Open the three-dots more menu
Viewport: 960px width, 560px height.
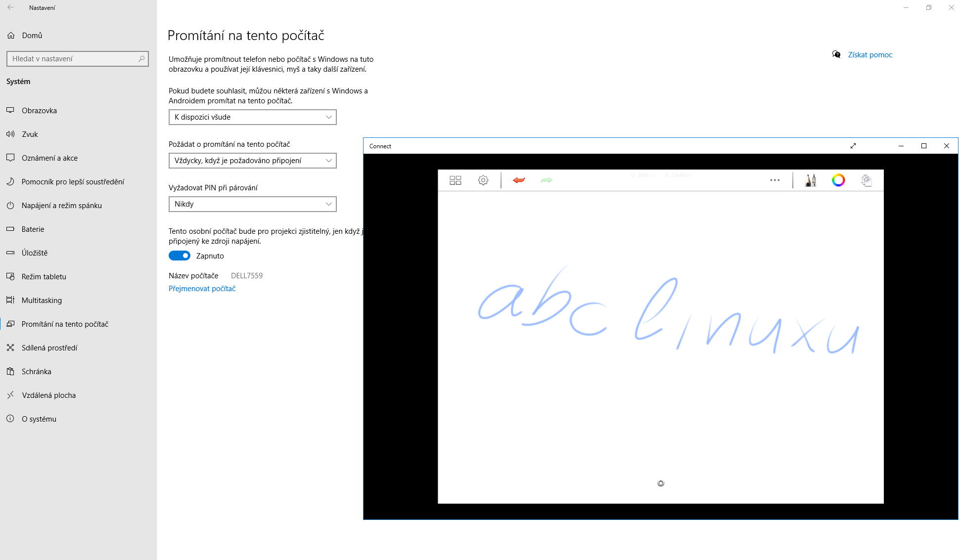tap(775, 180)
